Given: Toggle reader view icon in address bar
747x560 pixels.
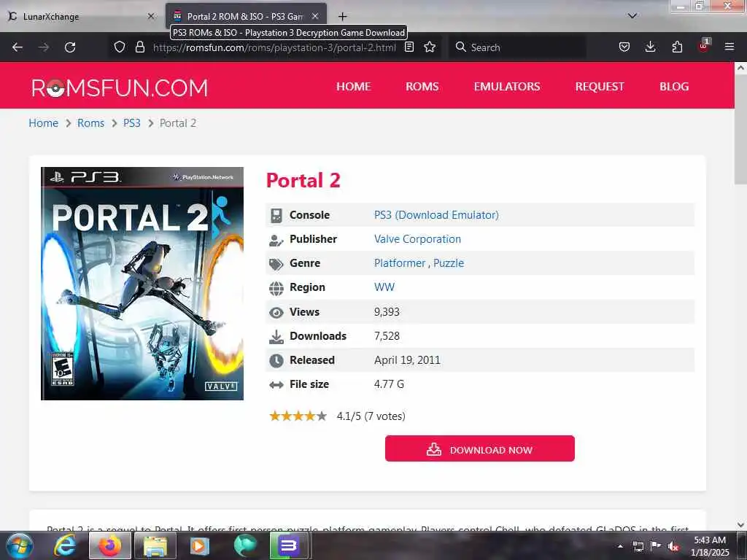Looking at the screenshot, I should point(409,47).
